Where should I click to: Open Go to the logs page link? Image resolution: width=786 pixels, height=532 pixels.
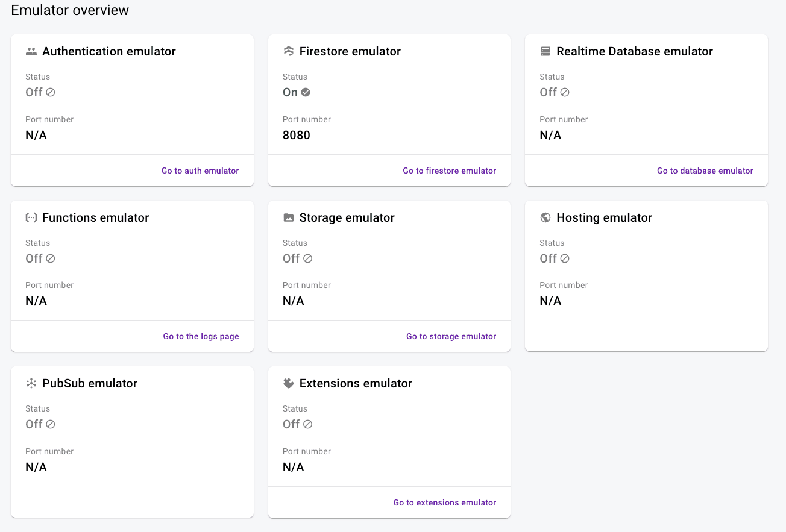pos(201,336)
